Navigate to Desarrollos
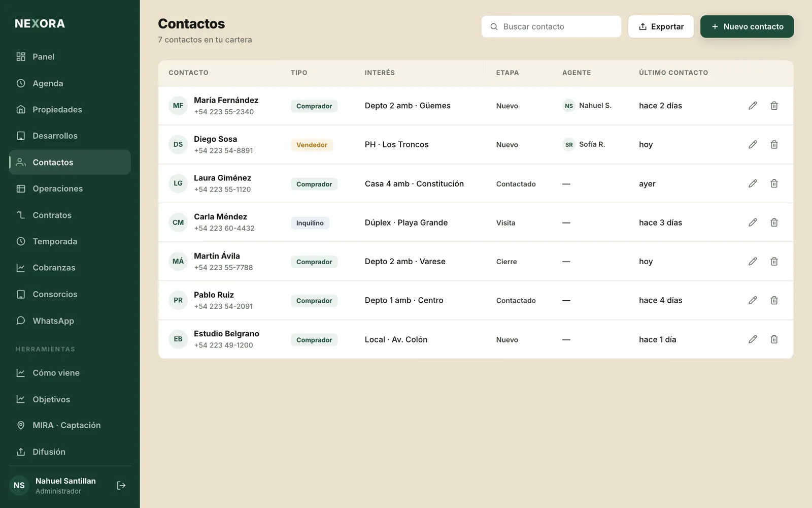This screenshot has height=508, width=812. 70,136
